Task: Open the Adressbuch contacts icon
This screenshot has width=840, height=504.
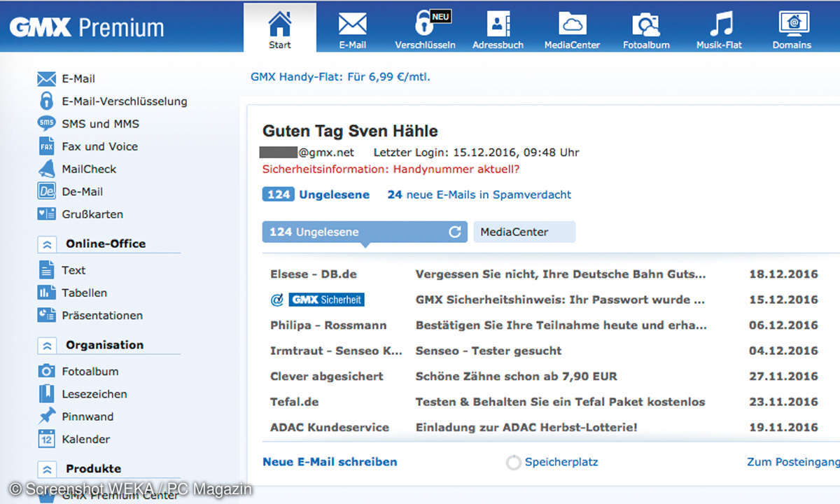Action: [x=498, y=24]
